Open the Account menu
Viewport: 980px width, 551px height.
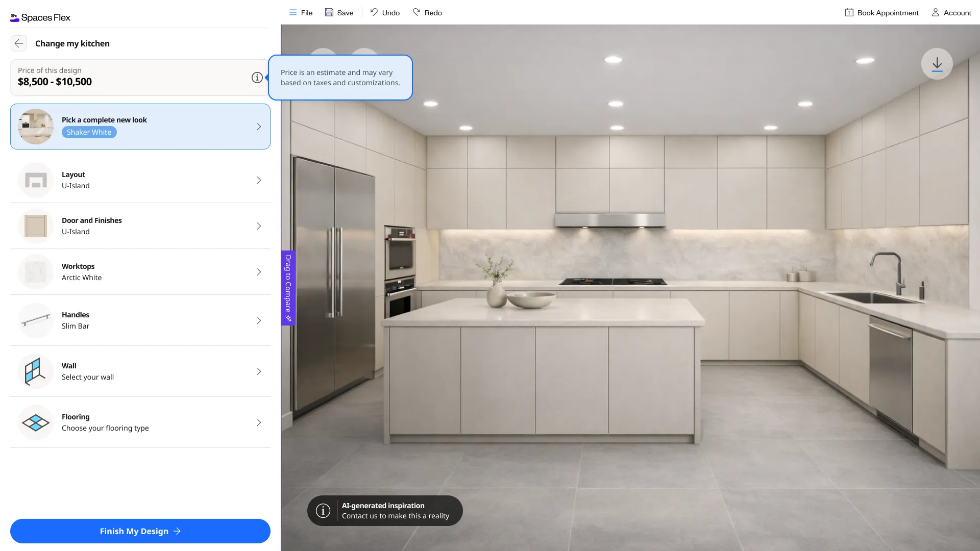point(951,13)
